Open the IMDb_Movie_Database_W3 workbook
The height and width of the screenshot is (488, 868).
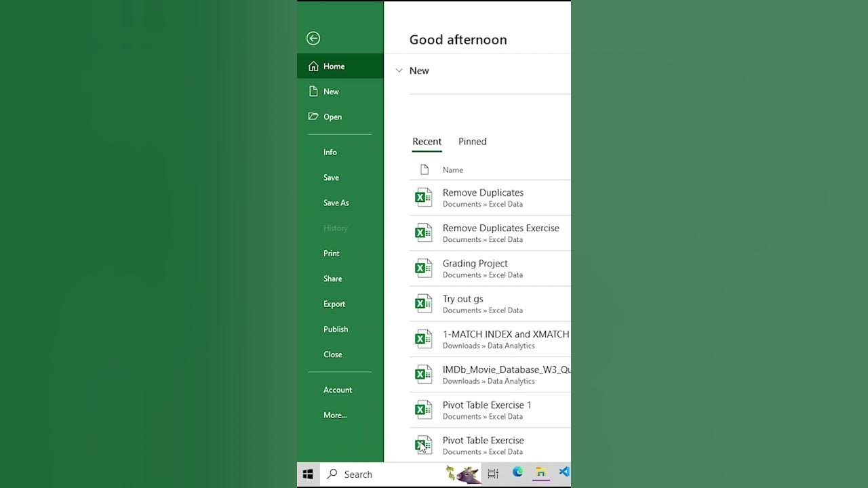tap(490, 374)
